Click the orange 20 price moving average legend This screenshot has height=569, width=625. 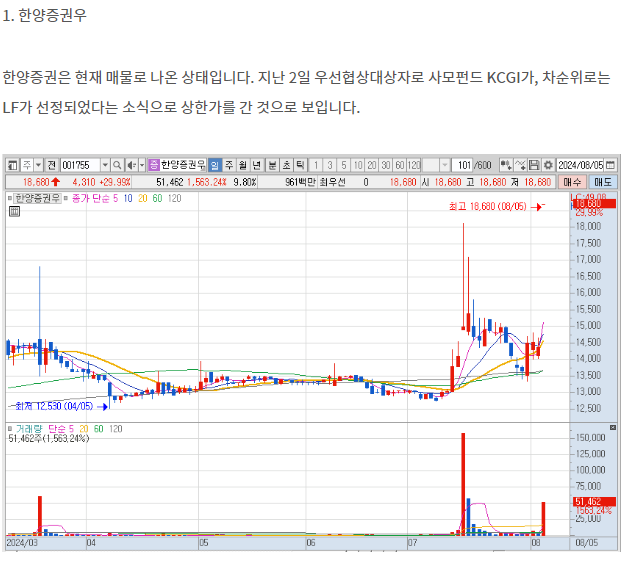(143, 198)
